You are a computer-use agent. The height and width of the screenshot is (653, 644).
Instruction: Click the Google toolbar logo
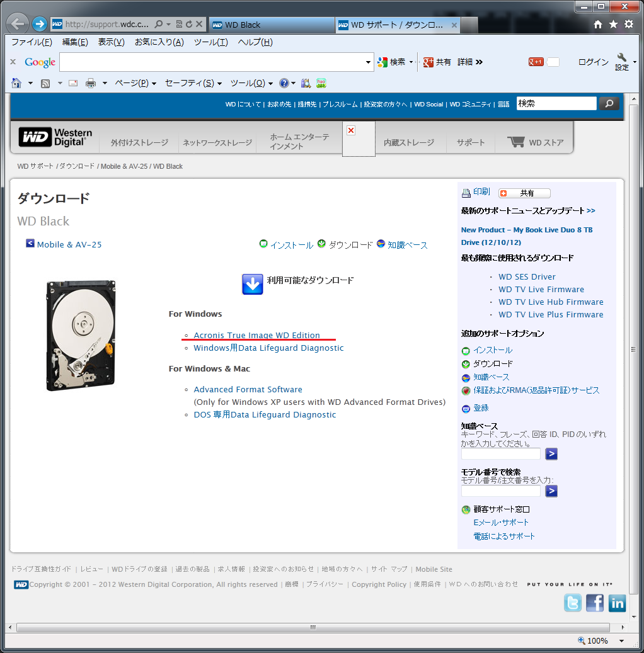[40, 62]
